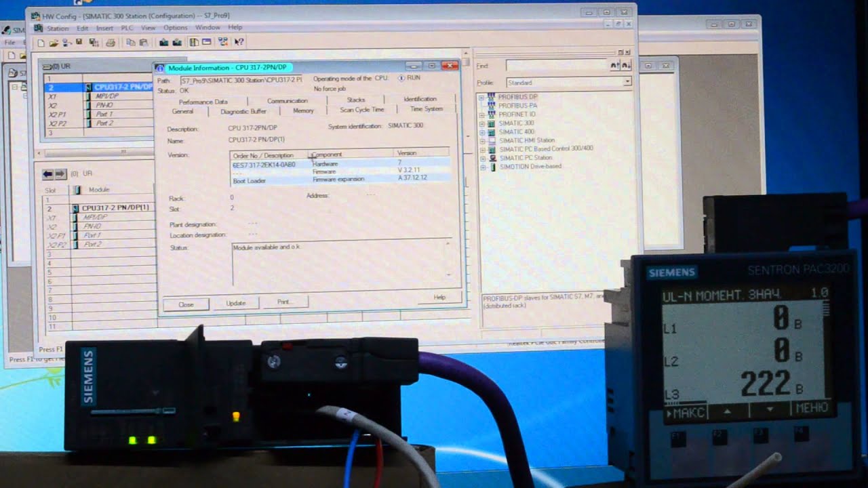The height and width of the screenshot is (488, 868).
Task: Click the PROFIBUS-PA icon in catalog tree
Action: (491, 106)
